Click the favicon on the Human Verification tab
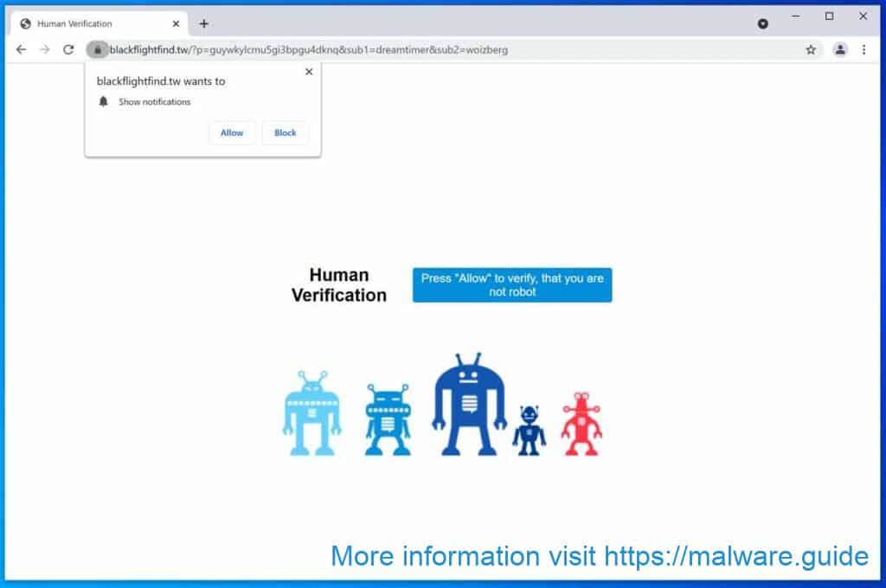The height and width of the screenshot is (588, 886). coord(23,23)
